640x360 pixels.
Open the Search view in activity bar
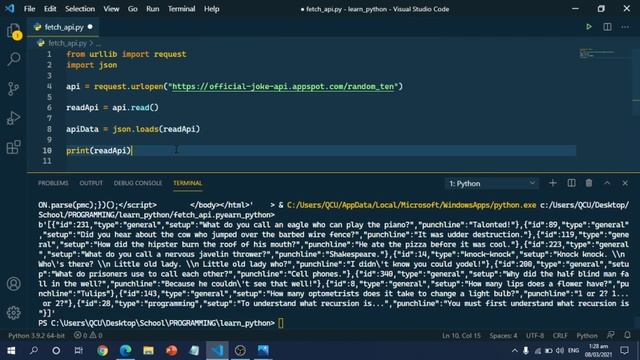point(13,59)
